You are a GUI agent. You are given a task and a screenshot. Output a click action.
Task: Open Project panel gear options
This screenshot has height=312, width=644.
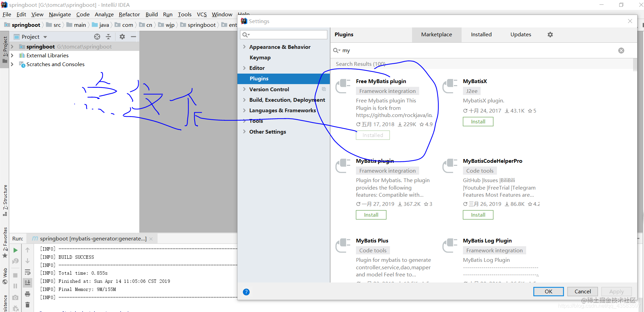point(122,37)
